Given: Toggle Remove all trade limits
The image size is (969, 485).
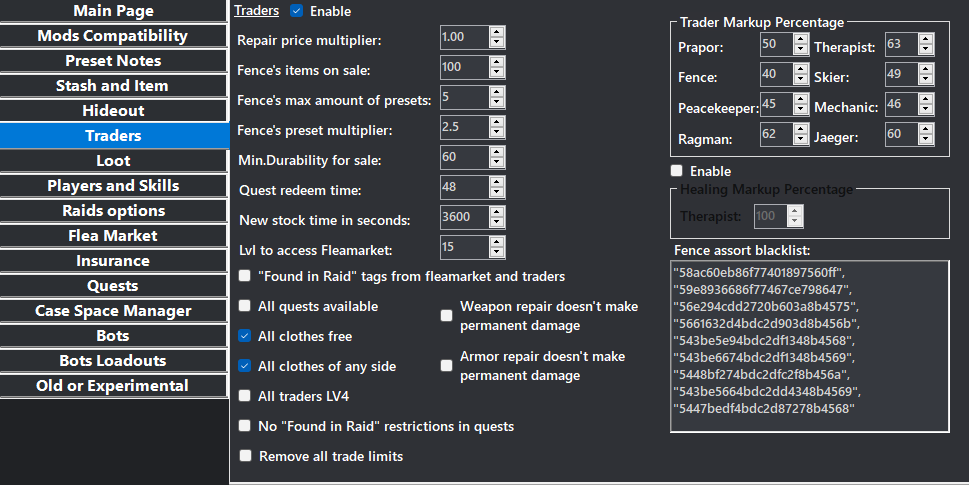Looking at the screenshot, I should pyautogui.click(x=245, y=456).
